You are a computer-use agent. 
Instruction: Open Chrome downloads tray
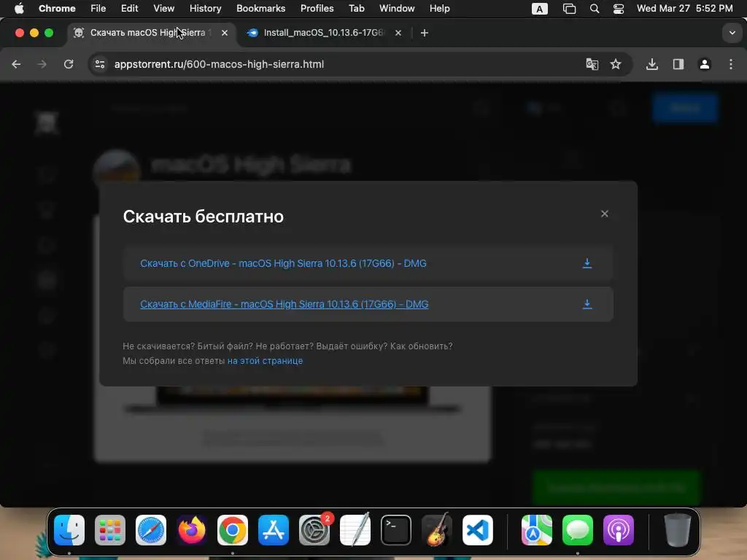(x=651, y=64)
